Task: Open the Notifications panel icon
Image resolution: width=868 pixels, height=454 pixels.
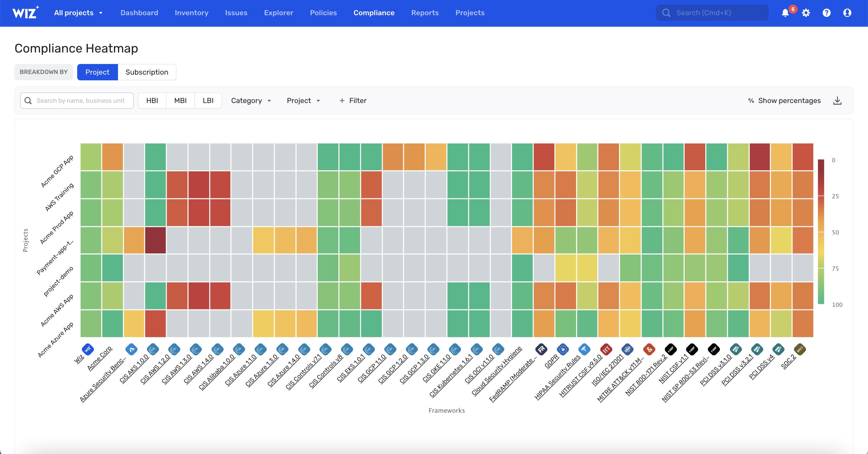Action: (x=786, y=13)
